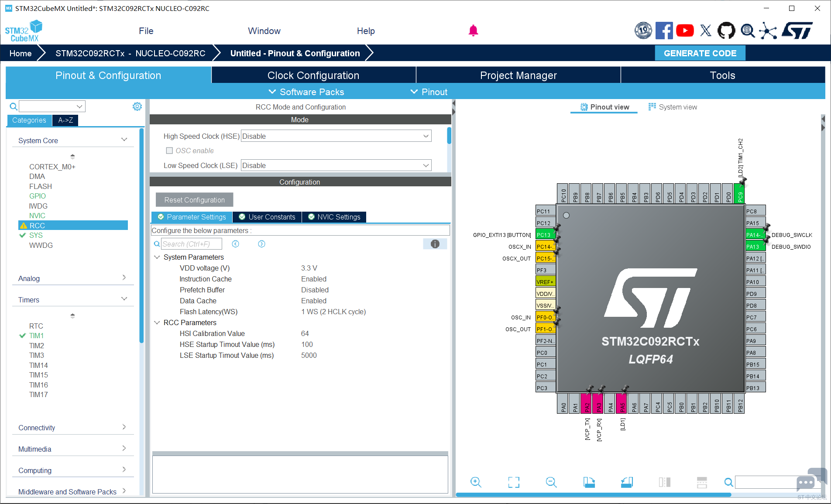This screenshot has height=504, width=831.
Task: Click the ST community network icon
Action: [768, 31]
